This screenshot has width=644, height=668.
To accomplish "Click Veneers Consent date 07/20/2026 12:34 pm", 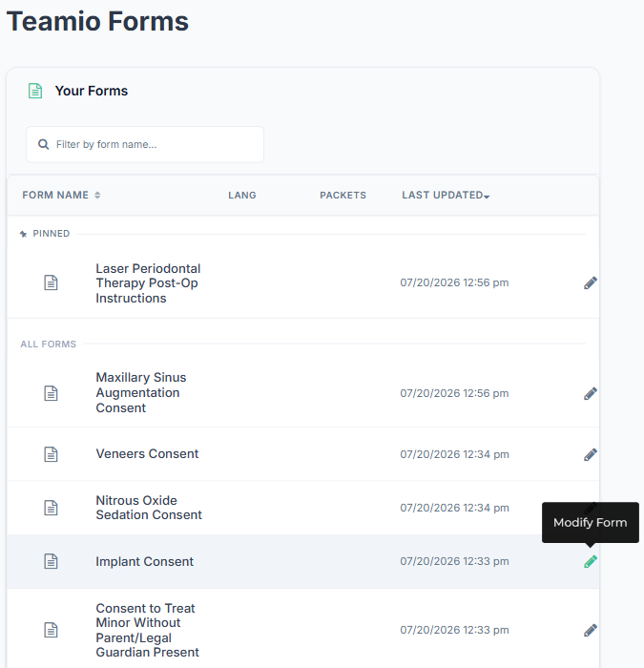I will coord(454,454).
